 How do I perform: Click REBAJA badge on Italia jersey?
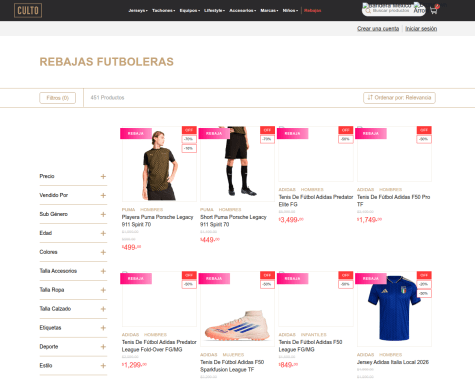tap(371, 278)
